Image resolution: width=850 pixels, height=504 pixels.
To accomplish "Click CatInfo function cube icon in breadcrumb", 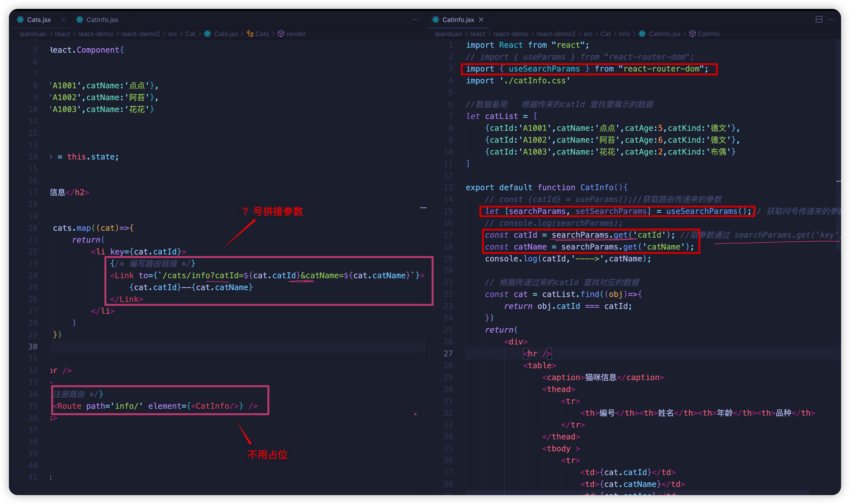I will click(692, 34).
